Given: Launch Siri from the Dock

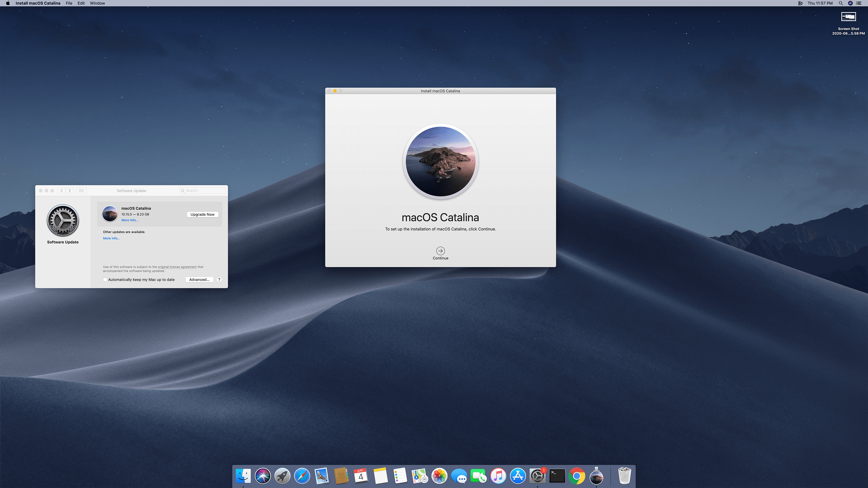Looking at the screenshot, I should [263, 476].
